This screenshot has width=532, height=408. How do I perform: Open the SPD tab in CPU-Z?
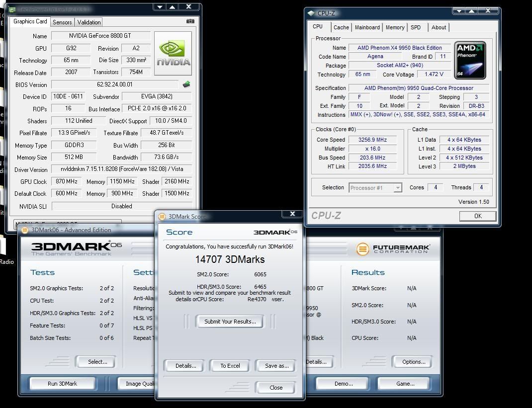tap(416, 27)
